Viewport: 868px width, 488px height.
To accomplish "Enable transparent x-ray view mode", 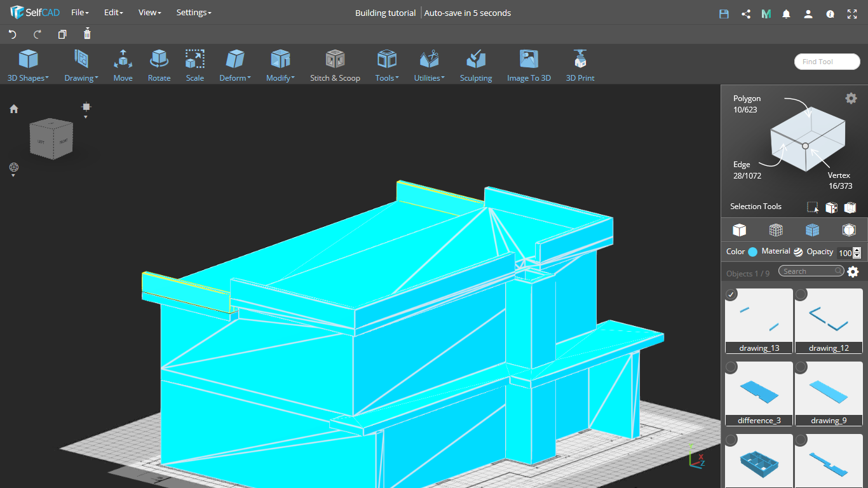I will pyautogui.click(x=848, y=229).
